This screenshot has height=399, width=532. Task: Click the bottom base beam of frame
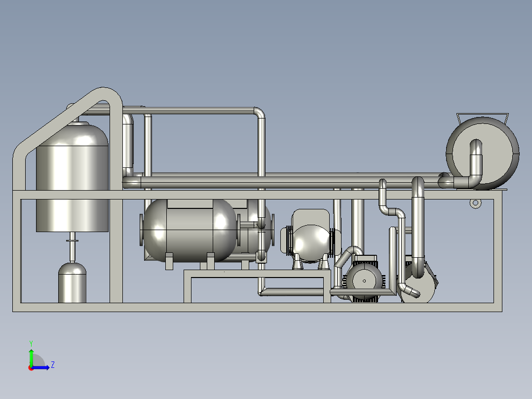[x=257, y=307]
